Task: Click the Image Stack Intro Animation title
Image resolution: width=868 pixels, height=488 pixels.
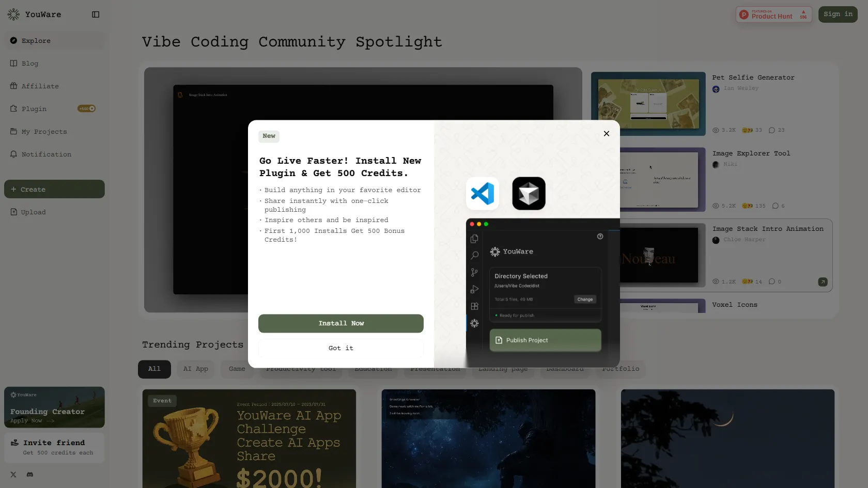Action: [768, 229]
